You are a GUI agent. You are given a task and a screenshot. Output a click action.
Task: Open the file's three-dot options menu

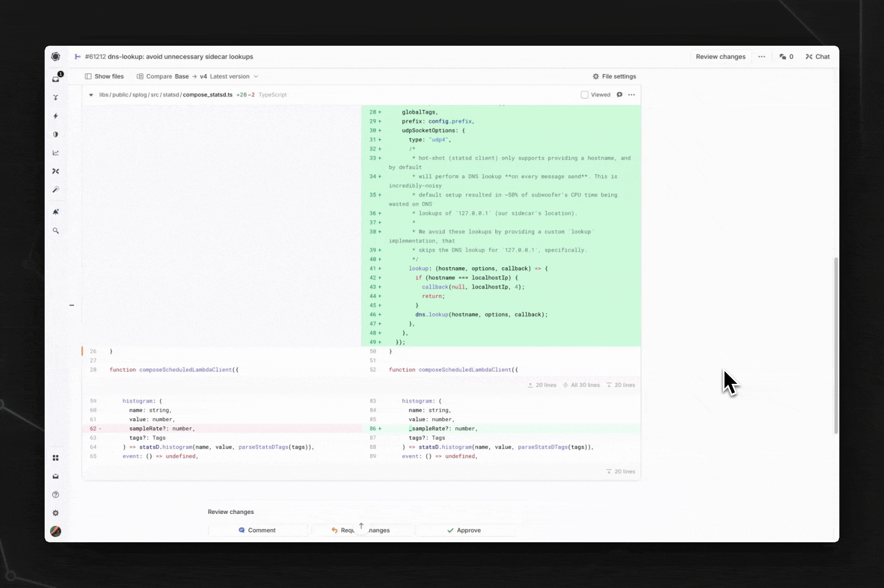[x=631, y=95]
